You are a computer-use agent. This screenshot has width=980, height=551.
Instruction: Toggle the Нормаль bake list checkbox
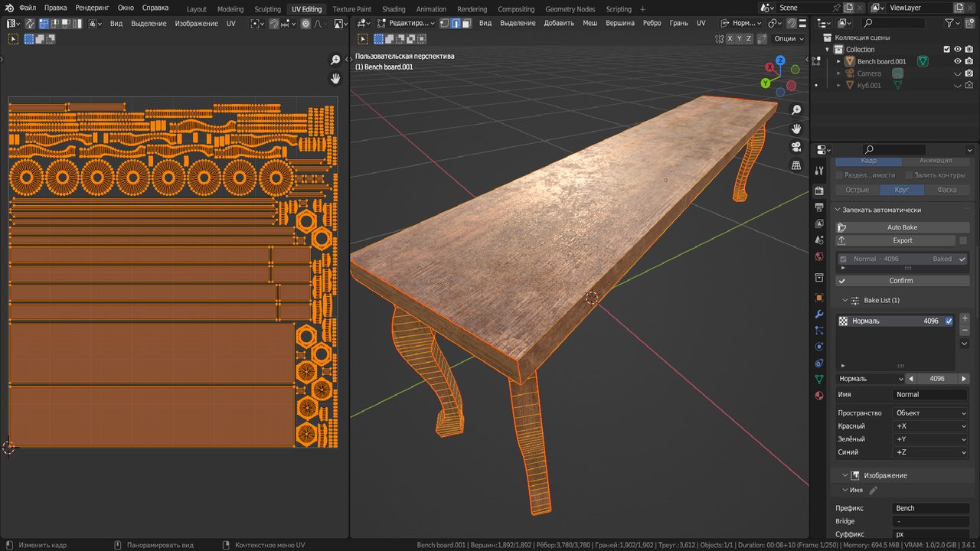pyautogui.click(x=949, y=321)
